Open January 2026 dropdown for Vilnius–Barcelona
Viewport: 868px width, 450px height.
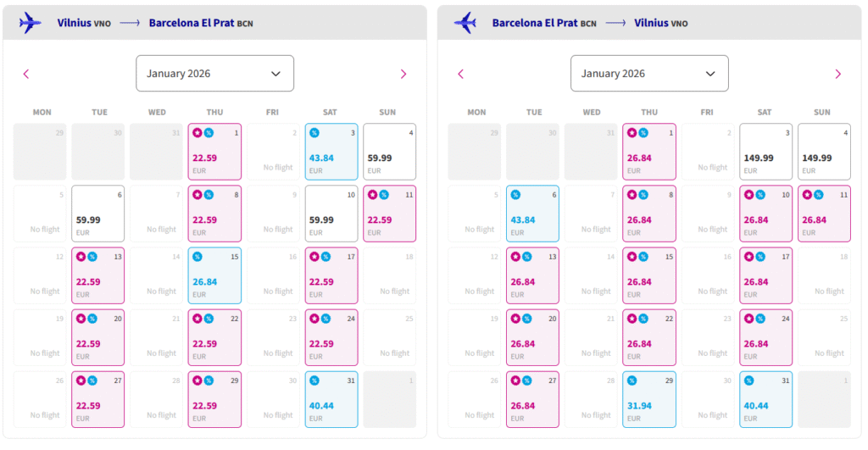214,74
